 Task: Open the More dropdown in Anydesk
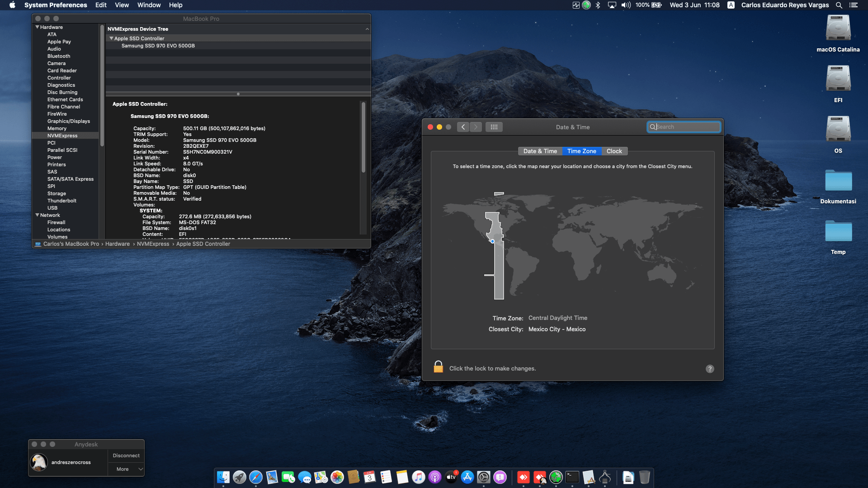(x=126, y=469)
